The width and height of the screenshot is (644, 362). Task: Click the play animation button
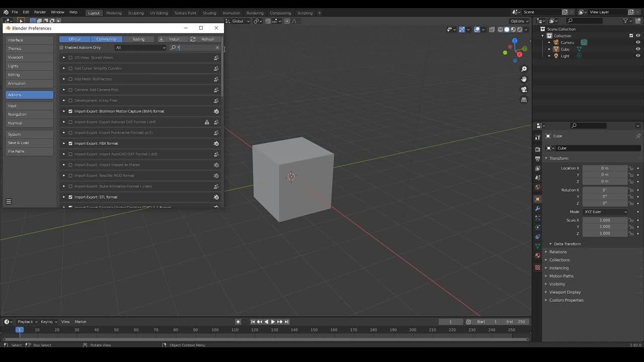273,322
